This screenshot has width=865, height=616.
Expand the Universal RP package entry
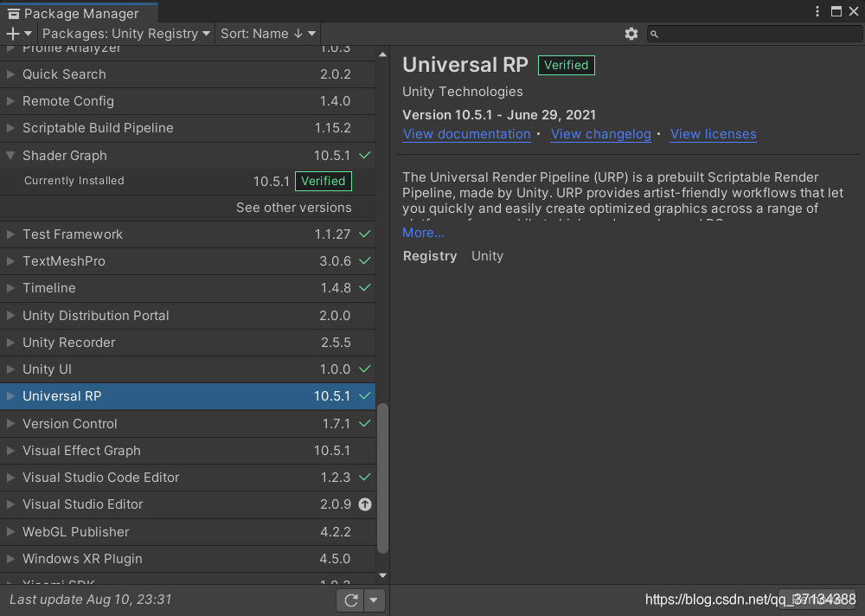tap(10, 395)
